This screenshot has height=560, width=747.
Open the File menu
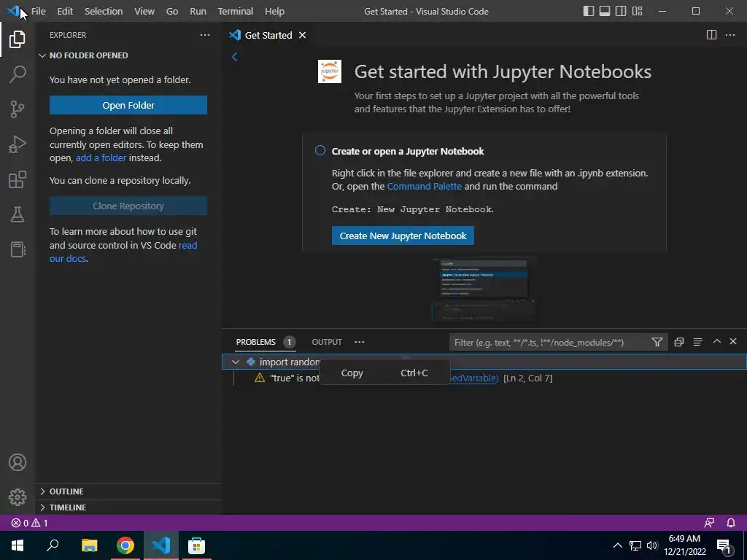38,11
